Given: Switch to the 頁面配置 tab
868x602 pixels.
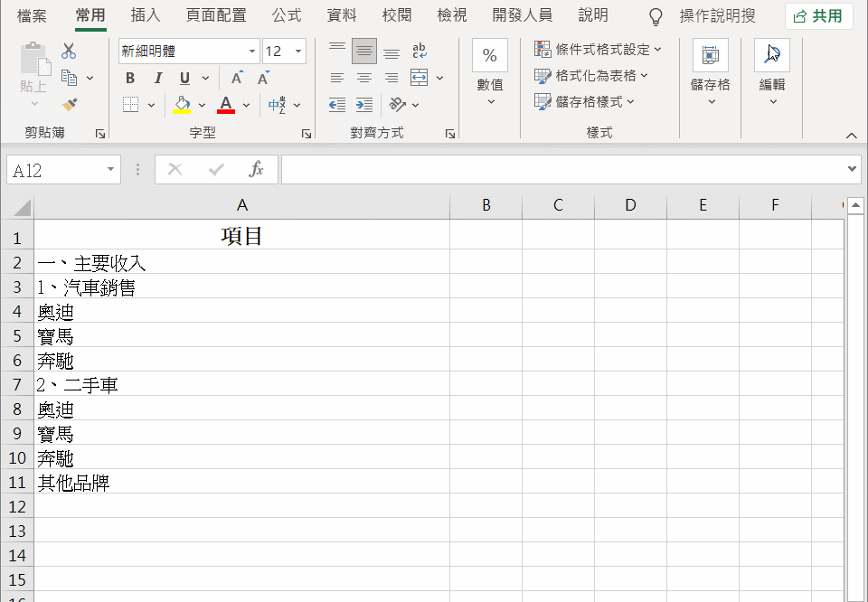Looking at the screenshot, I should coord(216,15).
